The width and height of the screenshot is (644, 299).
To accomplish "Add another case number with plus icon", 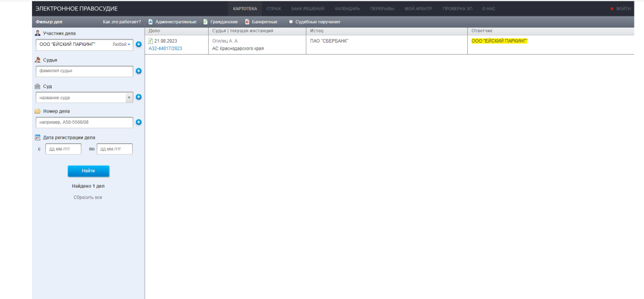I will click(138, 122).
